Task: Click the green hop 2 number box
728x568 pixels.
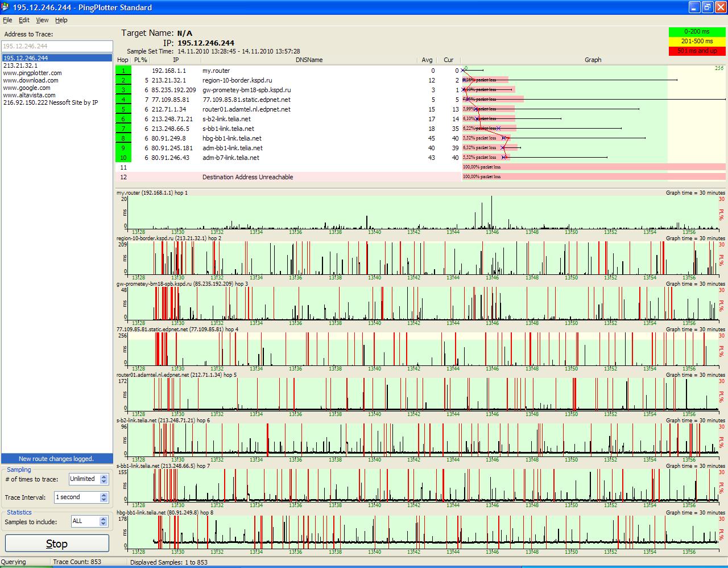Action: coord(123,80)
